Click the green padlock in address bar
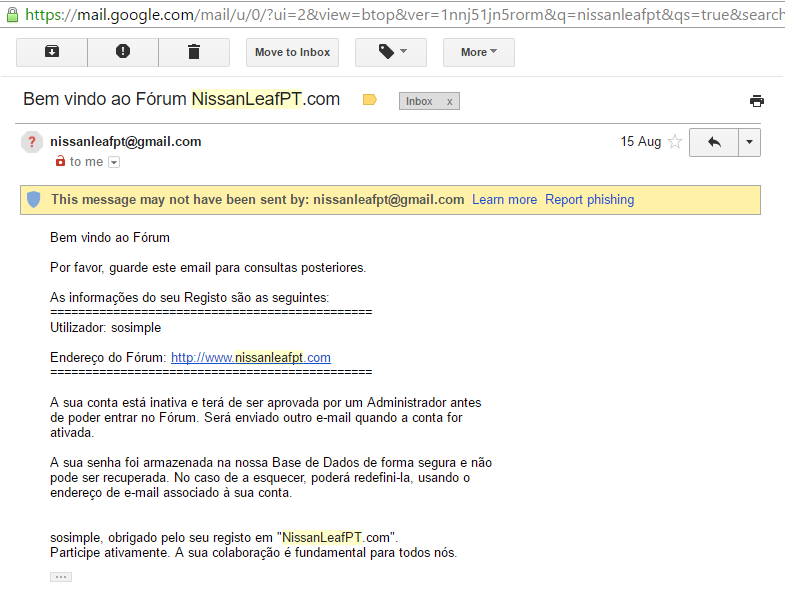Screen dimensions: 785x596 pos(13,15)
